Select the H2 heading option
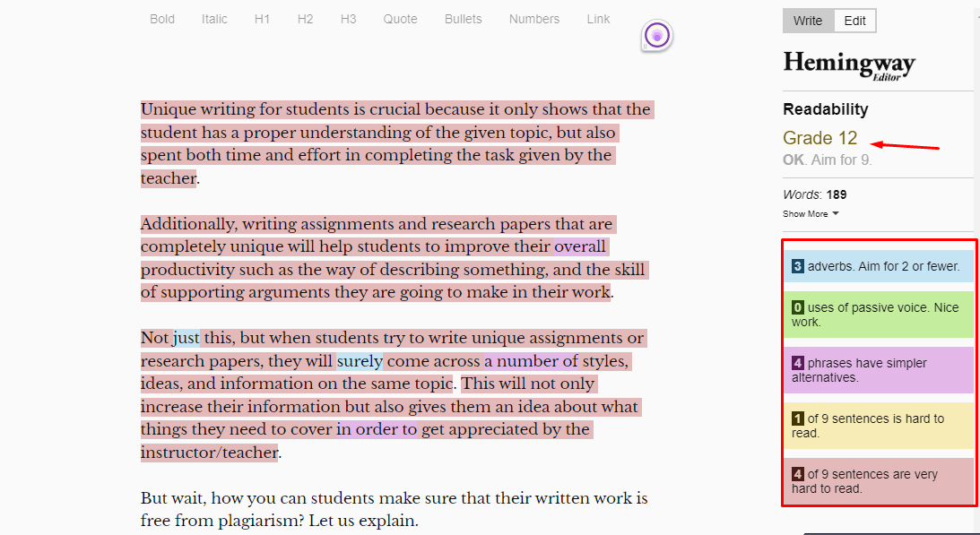Screen dimensions: 980x535 (305, 19)
